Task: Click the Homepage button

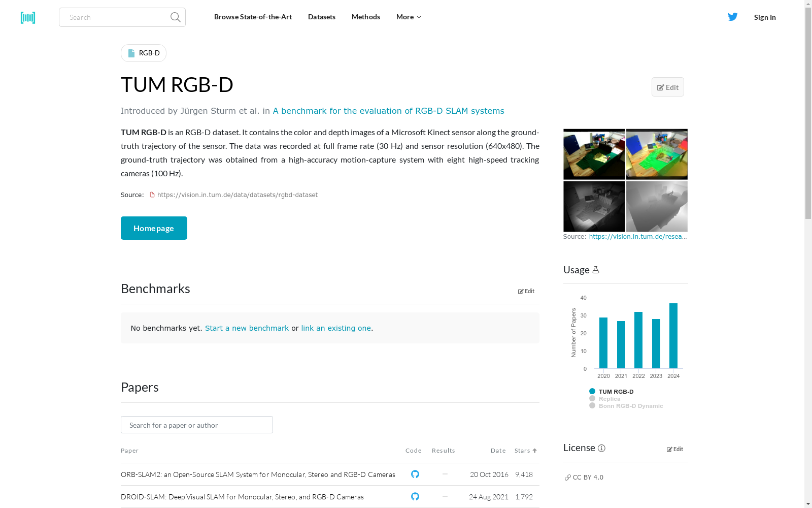Action: click(x=153, y=228)
